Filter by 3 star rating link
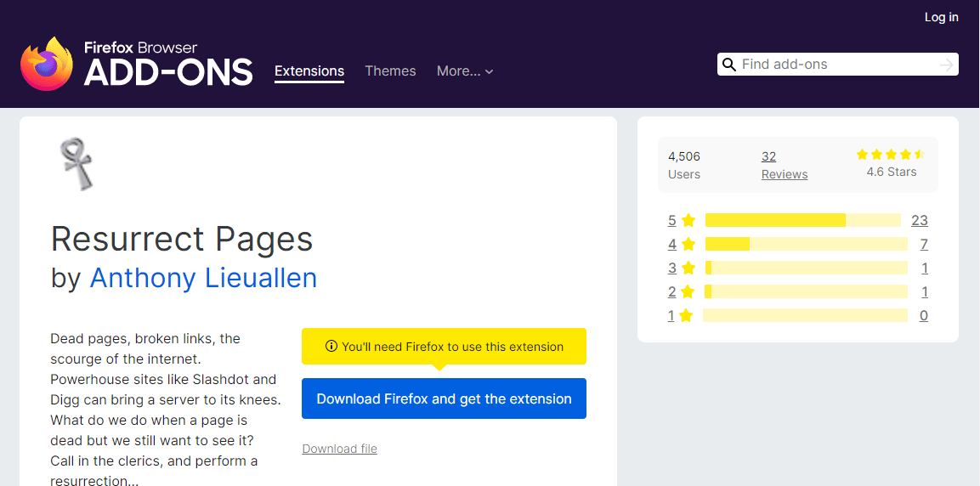Viewport: 980px width, 486px height. point(682,268)
